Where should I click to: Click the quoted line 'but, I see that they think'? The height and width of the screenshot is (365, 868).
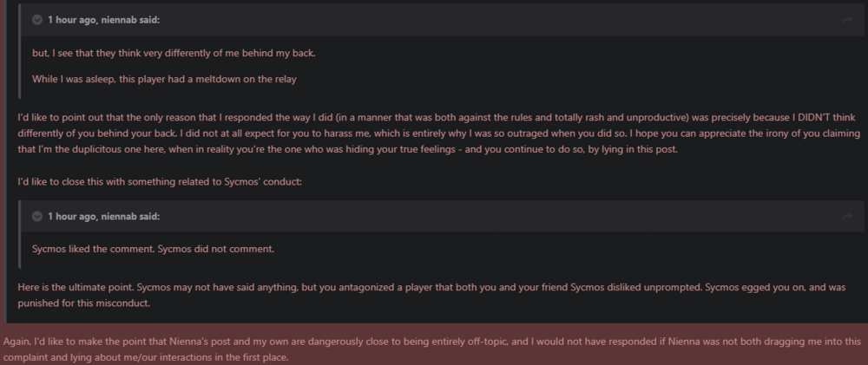tap(174, 53)
